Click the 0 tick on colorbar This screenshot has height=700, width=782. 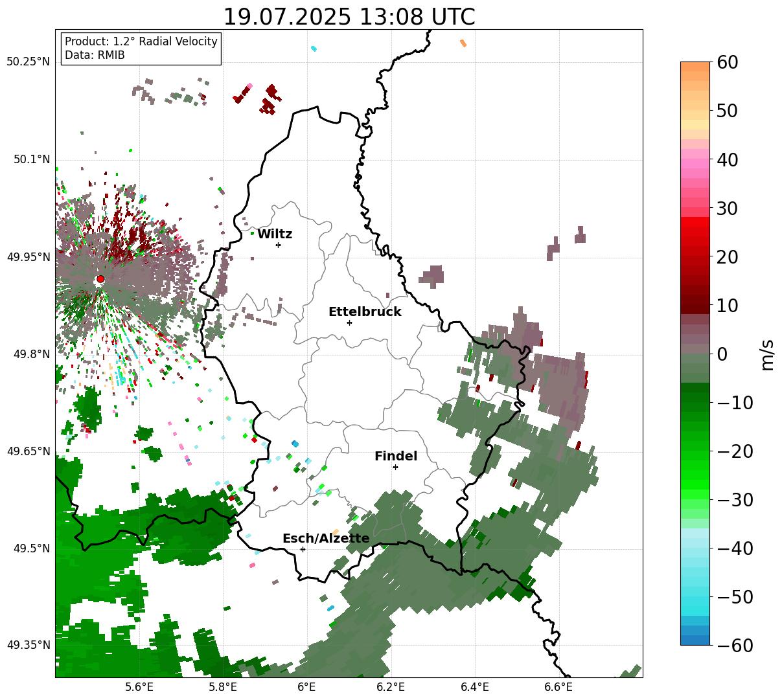tap(722, 354)
